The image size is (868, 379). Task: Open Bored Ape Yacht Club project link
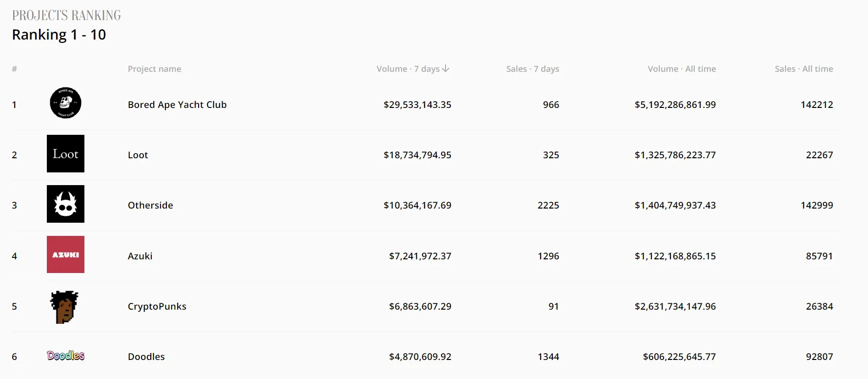[177, 105]
